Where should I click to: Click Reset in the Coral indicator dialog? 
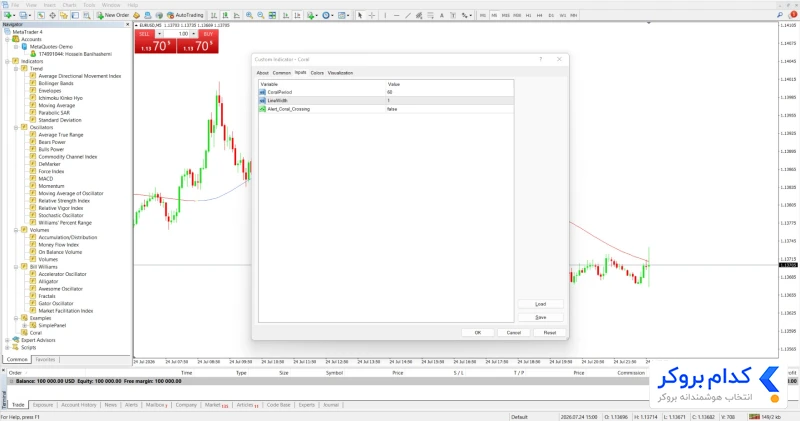pos(549,333)
